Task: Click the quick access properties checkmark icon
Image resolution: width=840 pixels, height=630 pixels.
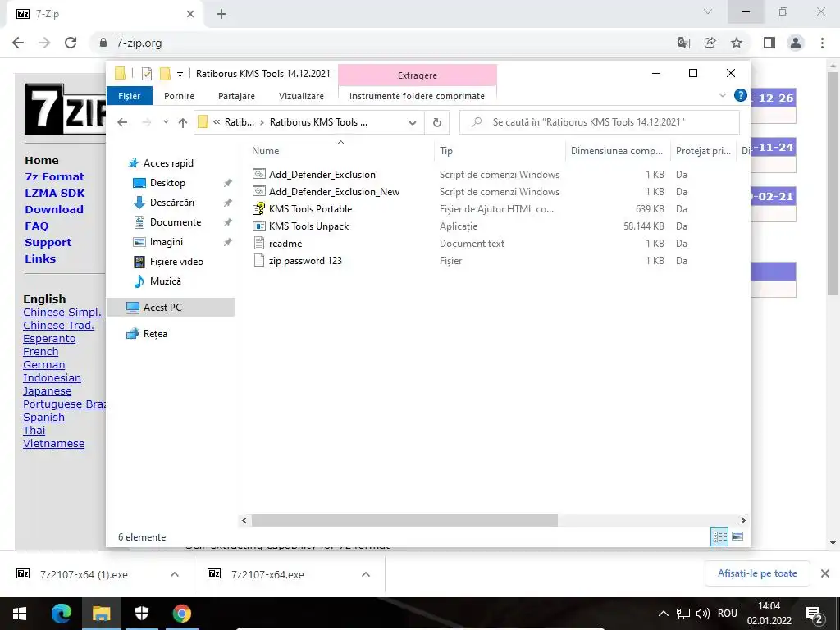Action: [146, 74]
